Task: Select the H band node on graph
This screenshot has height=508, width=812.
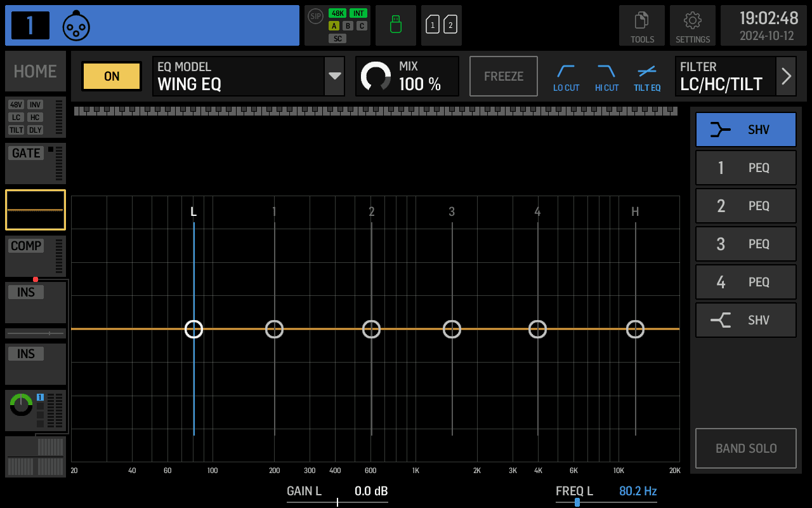Action: pyautogui.click(x=636, y=329)
